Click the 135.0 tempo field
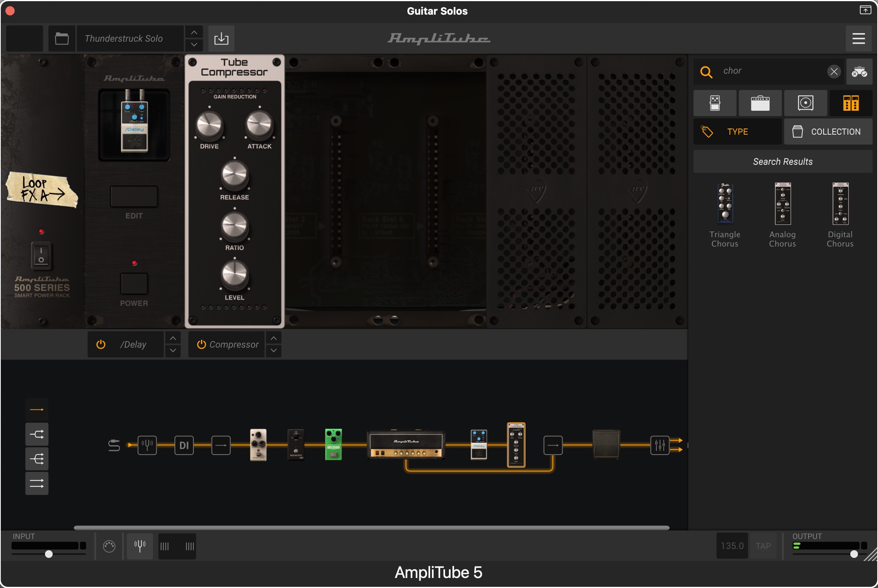The image size is (878, 588). tap(732, 546)
